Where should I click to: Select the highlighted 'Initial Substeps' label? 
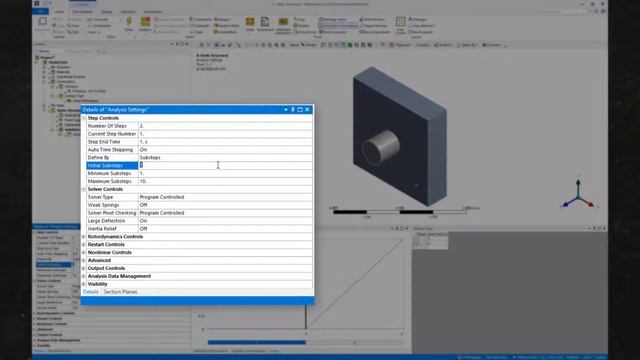pyautogui.click(x=105, y=165)
